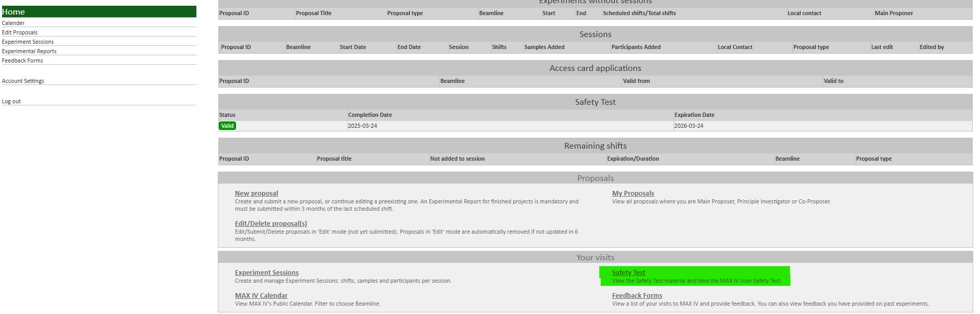Open the highlighted Safety Test link
Screen dimensions: 980x314
(x=628, y=272)
